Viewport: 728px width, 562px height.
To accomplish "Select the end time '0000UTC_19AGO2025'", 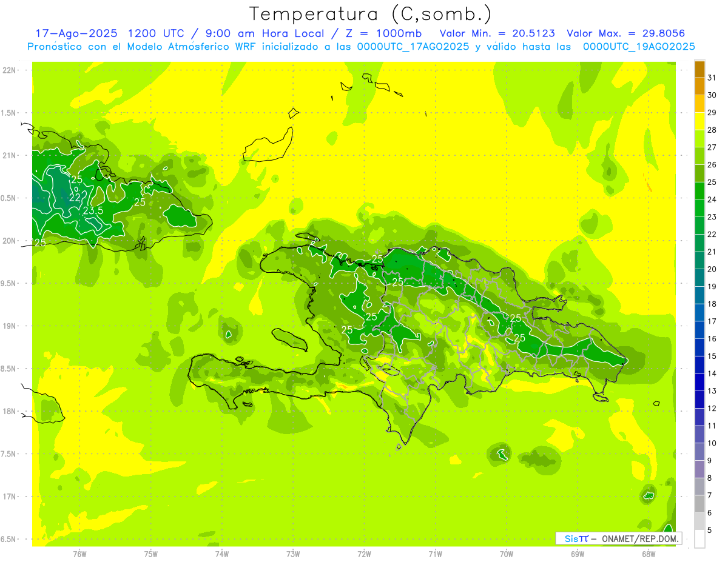I will (x=639, y=47).
